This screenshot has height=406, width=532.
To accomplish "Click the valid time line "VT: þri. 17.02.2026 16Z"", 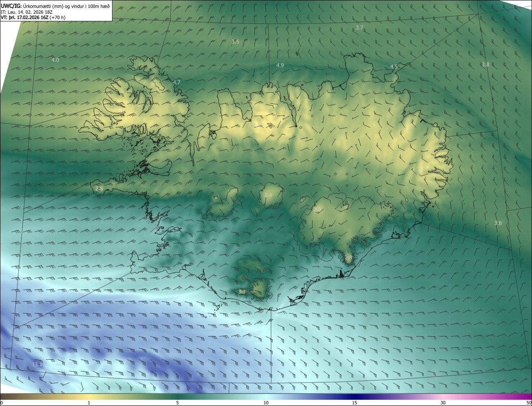I will [x=25, y=17].
